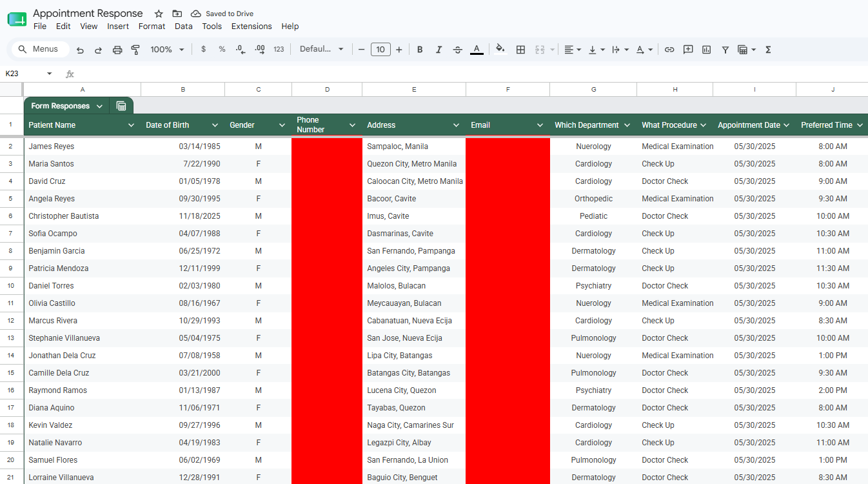This screenshot has width=868, height=484.
Task: Open the font family dropdown
Action: click(322, 50)
